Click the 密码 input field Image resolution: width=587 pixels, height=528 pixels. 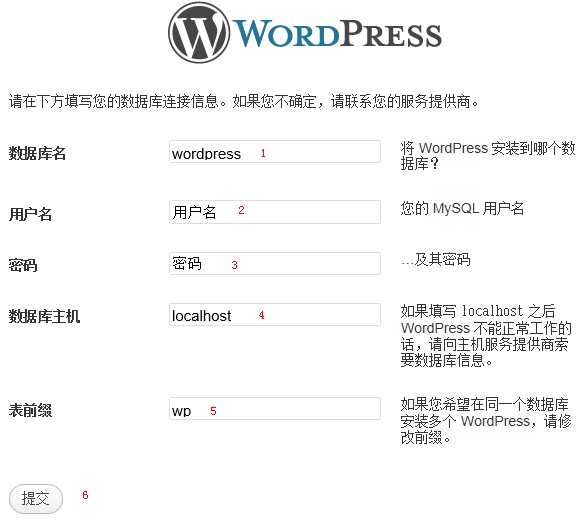(x=275, y=263)
